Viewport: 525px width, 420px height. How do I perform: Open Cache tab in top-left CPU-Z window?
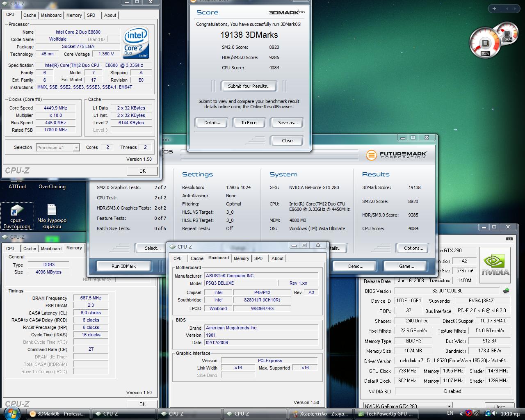tap(30, 15)
